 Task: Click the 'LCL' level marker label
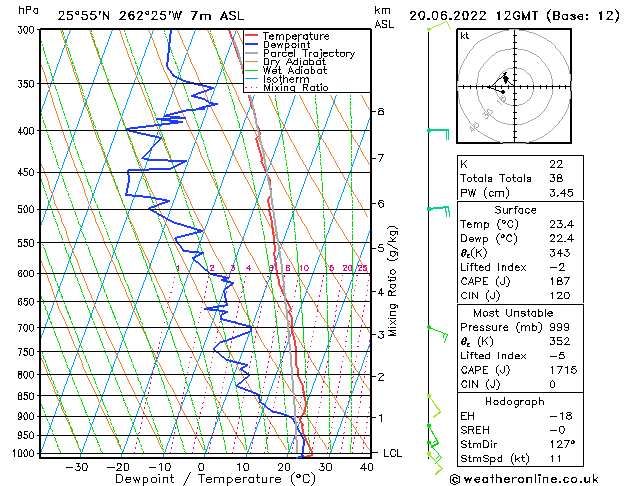(x=392, y=454)
